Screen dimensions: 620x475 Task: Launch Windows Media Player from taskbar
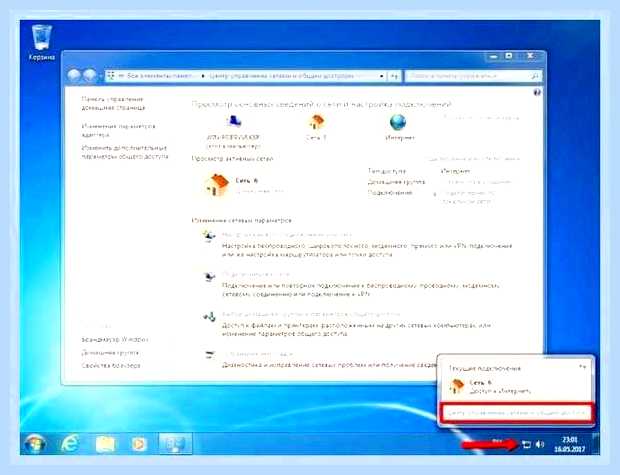[139, 444]
